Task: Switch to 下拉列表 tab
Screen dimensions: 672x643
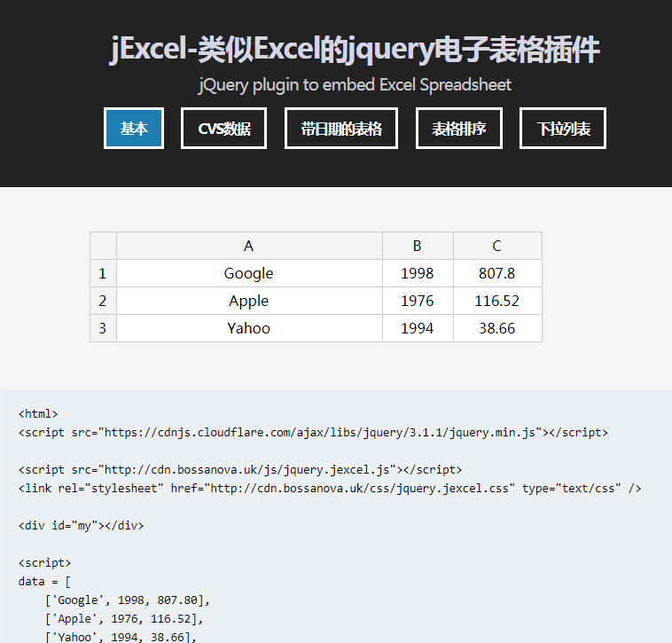Action: [x=563, y=129]
